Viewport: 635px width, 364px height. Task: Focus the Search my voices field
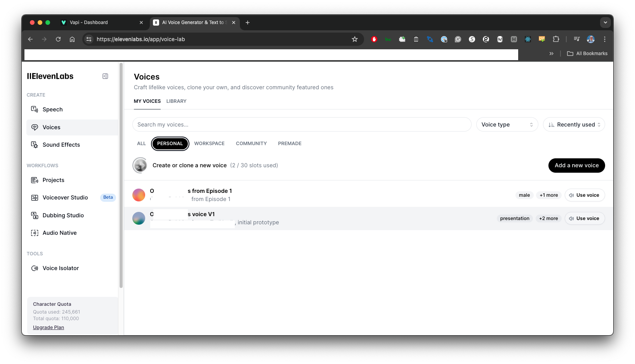point(302,125)
